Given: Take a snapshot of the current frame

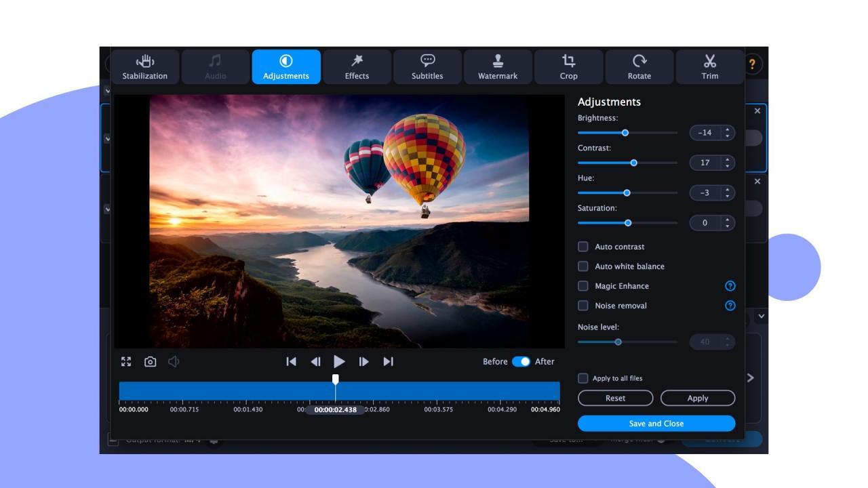Looking at the screenshot, I should click(151, 361).
